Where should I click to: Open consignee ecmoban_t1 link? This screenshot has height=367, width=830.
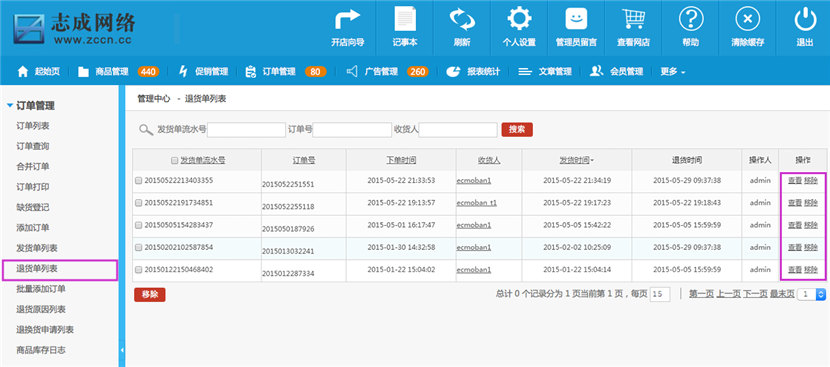(x=476, y=203)
